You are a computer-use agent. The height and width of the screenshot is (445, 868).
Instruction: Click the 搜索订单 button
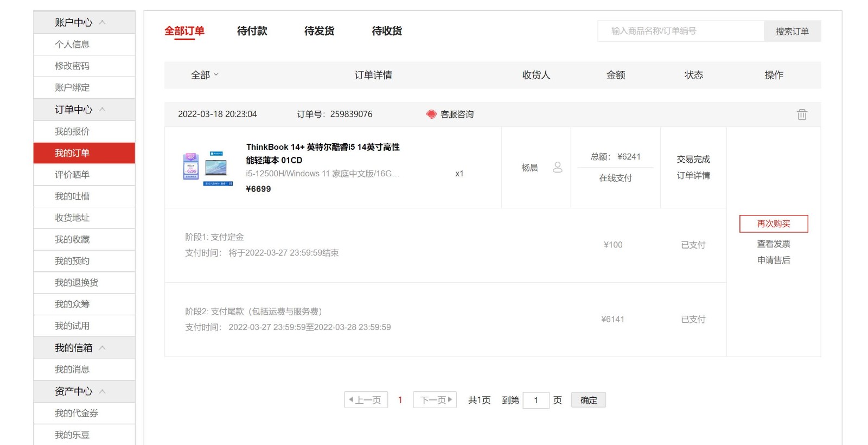pos(792,31)
